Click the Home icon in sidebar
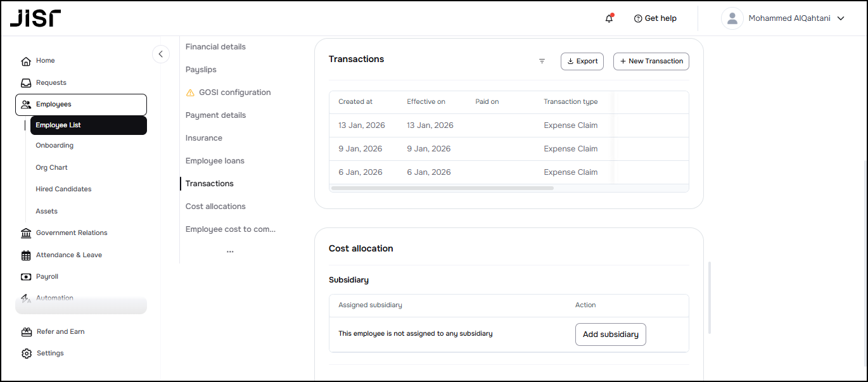Image resolution: width=868 pixels, height=382 pixels. click(x=26, y=61)
